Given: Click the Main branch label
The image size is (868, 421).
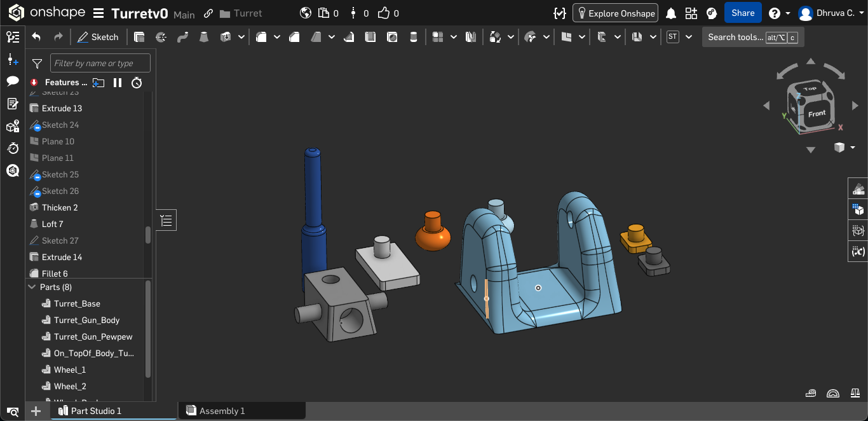Looking at the screenshot, I should click(184, 15).
